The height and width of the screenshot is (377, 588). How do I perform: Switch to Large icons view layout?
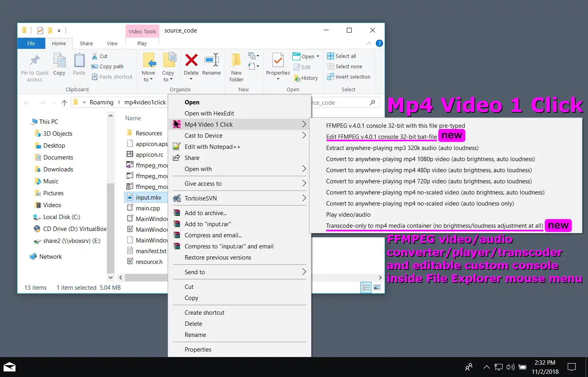pyautogui.click(x=377, y=287)
